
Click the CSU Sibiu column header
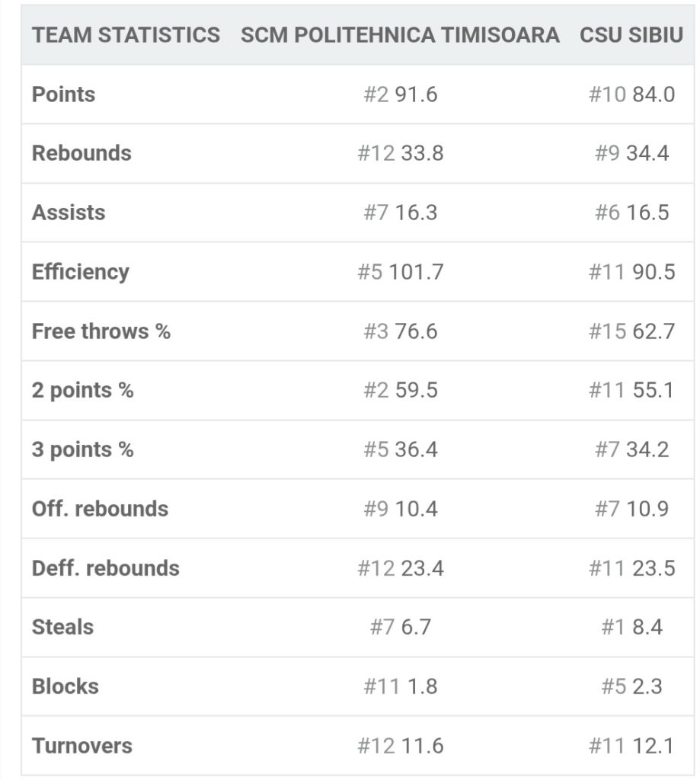point(631,35)
